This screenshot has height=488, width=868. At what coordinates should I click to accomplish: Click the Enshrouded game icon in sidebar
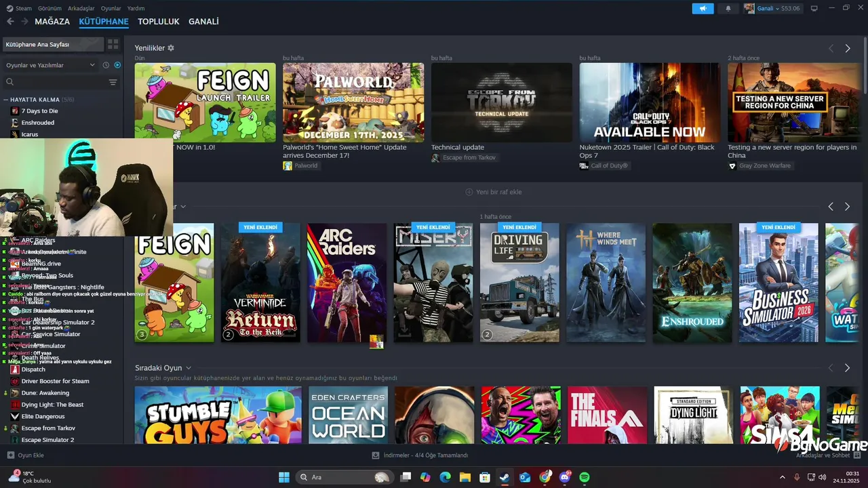click(15, 123)
